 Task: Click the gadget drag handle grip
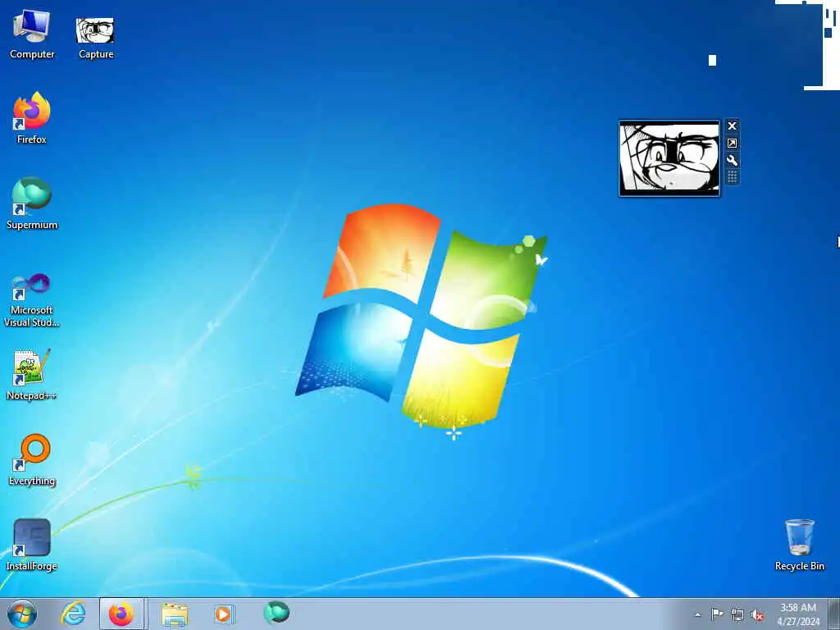732,177
